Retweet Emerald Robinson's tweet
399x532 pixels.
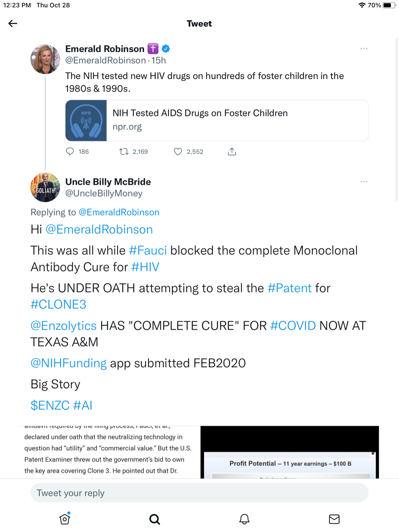pos(124,152)
